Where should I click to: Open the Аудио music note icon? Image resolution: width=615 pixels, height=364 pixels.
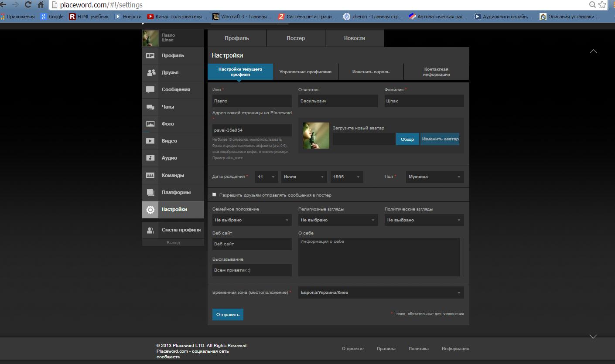click(x=150, y=158)
